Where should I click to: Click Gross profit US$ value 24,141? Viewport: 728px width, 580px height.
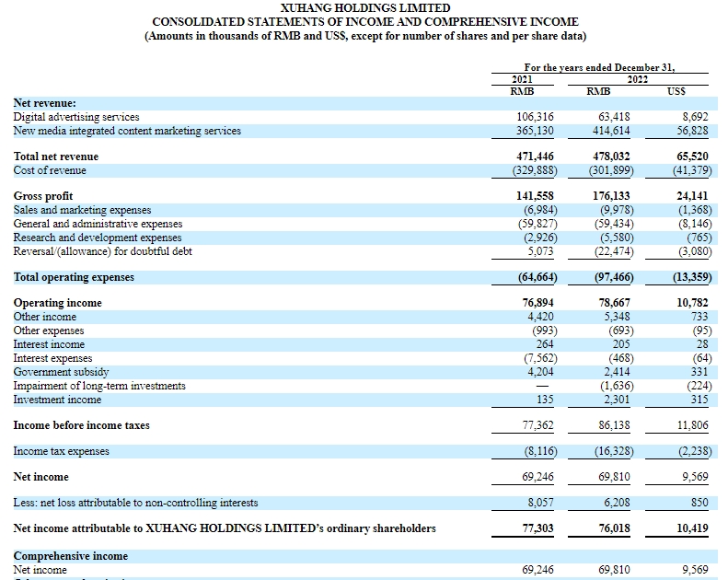pos(692,196)
